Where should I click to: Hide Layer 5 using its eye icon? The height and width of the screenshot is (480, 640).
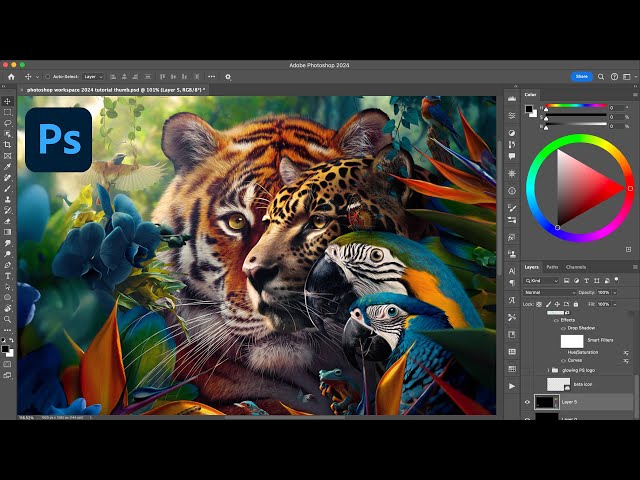(x=527, y=402)
